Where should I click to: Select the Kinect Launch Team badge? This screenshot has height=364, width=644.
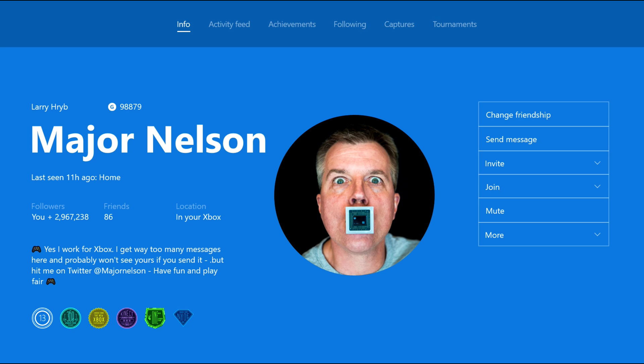(x=127, y=318)
